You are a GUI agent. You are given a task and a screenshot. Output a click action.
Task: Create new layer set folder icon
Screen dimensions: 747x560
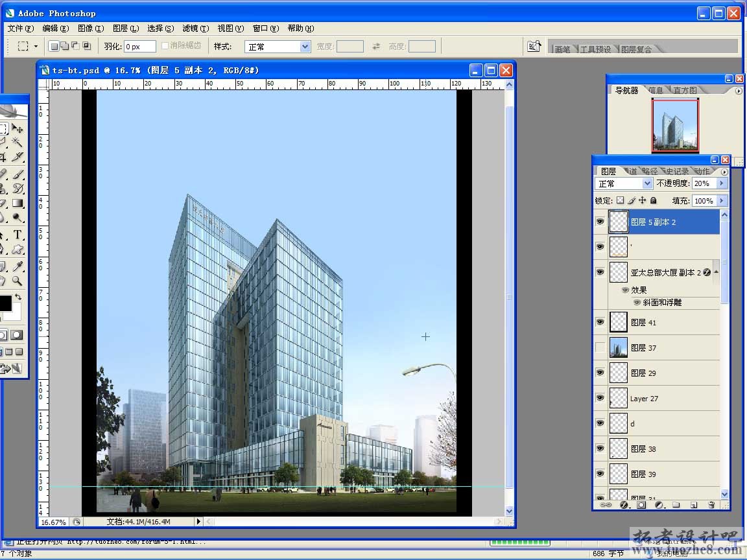pos(676,505)
